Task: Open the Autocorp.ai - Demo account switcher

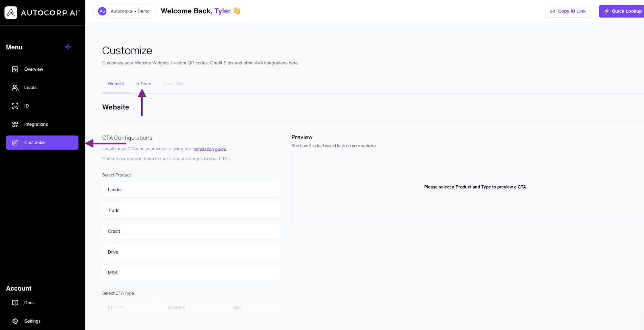Action: (x=125, y=11)
